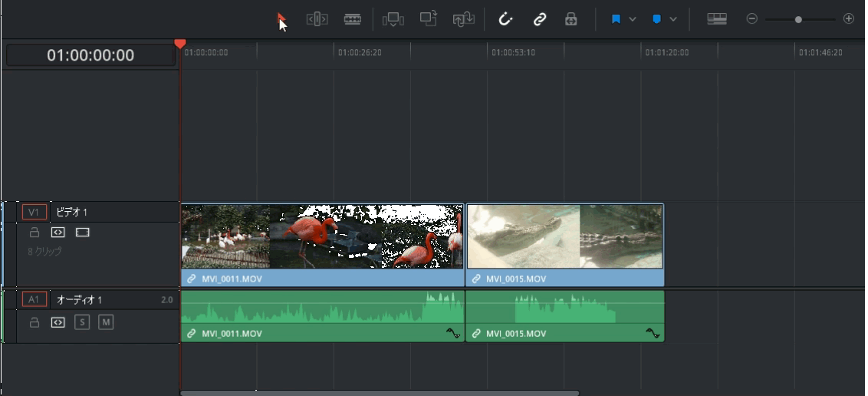
Task: Click the 2.0 audio channel value
Action: click(166, 300)
